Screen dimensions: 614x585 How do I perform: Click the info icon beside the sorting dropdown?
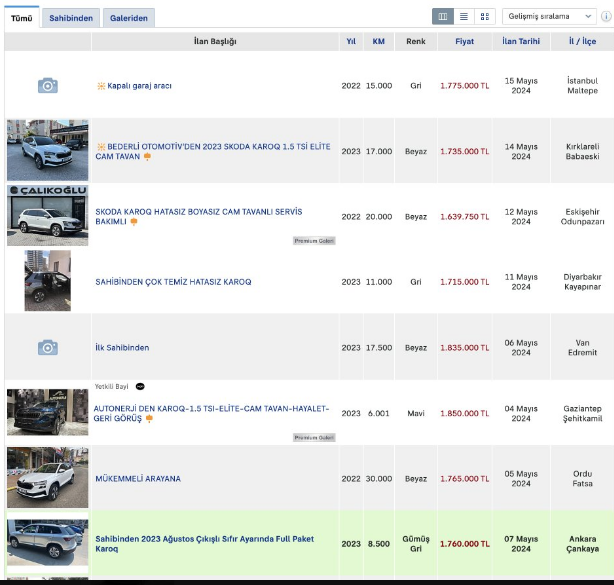[x=606, y=17]
